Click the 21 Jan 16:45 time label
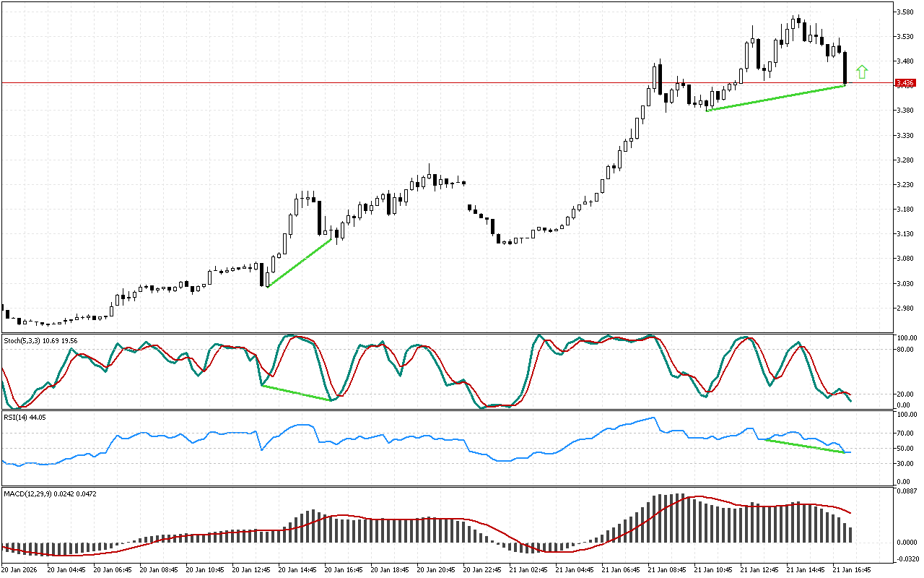 point(851,569)
